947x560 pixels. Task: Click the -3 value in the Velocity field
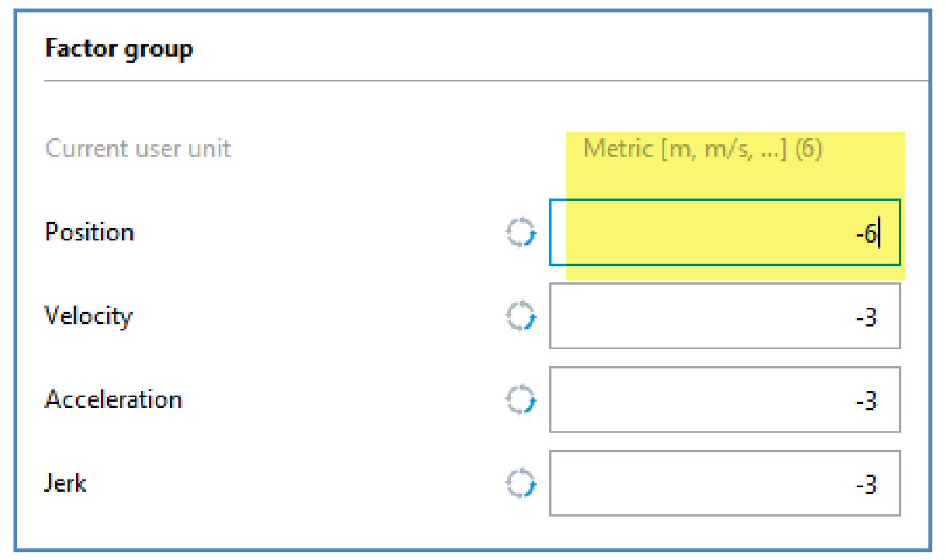(866, 318)
